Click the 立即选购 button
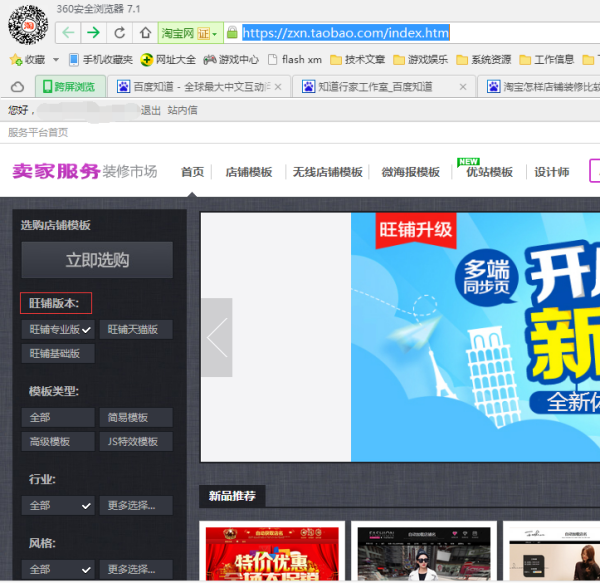Image resolution: width=600 pixels, height=583 pixels. [x=97, y=260]
